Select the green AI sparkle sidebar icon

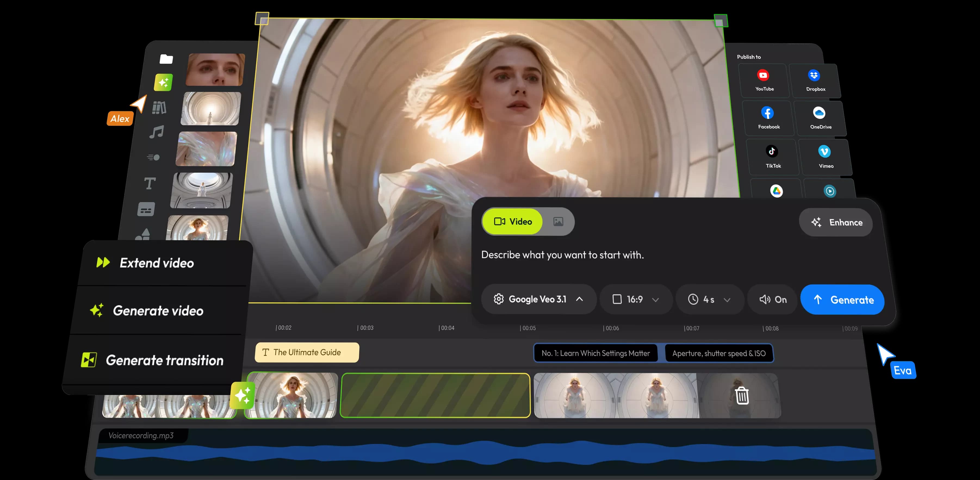click(163, 82)
